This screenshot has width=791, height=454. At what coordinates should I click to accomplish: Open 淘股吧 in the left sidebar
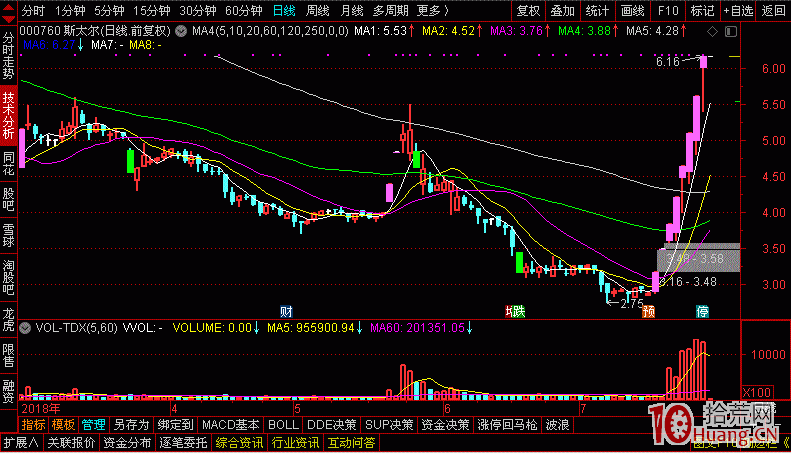[9, 277]
